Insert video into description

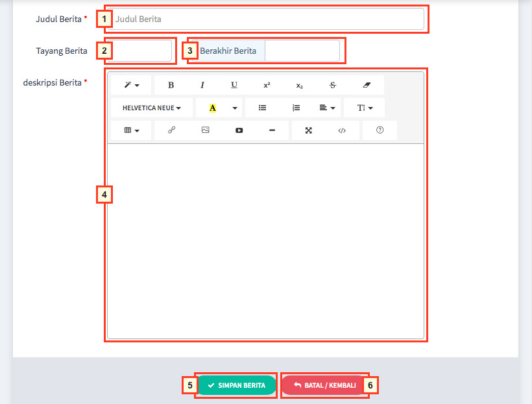coord(239,130)
